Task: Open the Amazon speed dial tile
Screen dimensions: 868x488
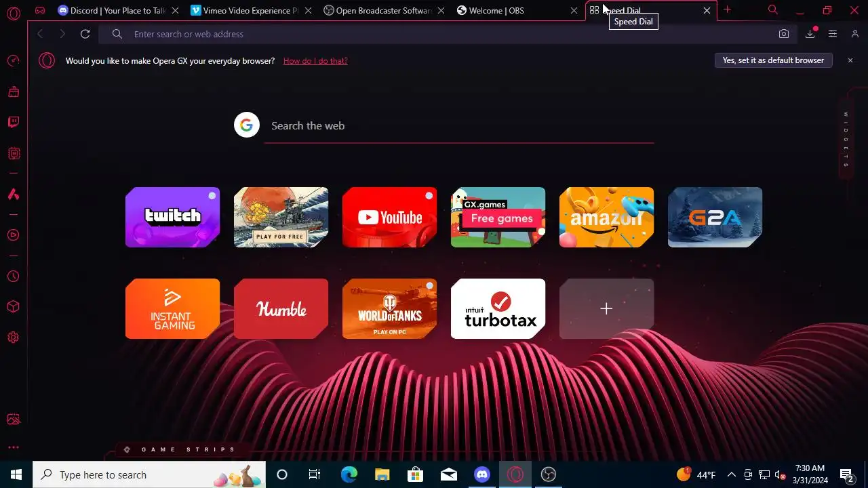Action: click(606, 217)
